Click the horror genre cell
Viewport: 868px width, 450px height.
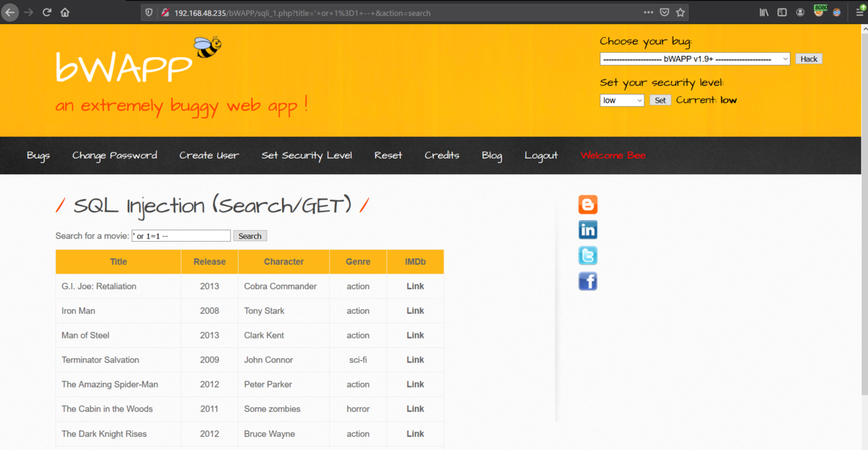(x=358, y=409)
